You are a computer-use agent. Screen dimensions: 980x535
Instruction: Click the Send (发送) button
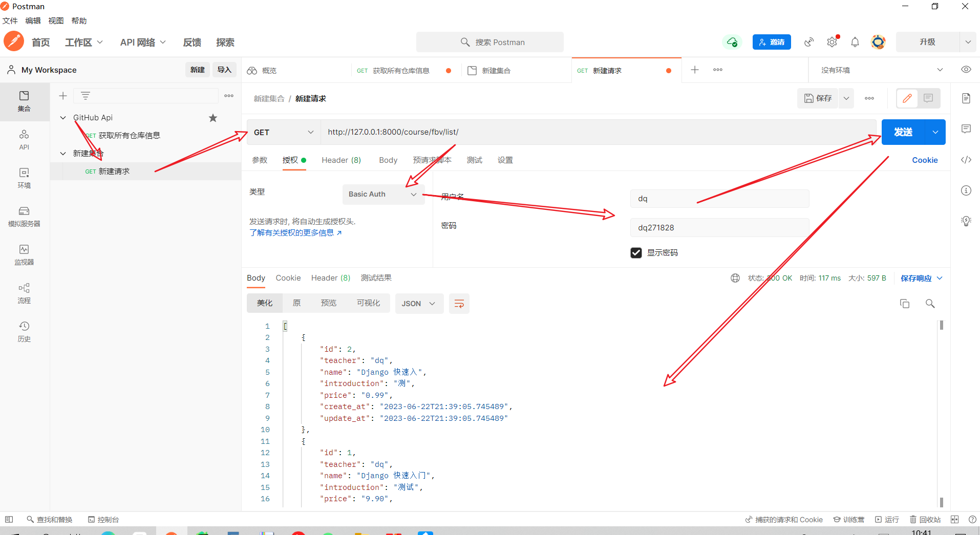click(903, 132)
